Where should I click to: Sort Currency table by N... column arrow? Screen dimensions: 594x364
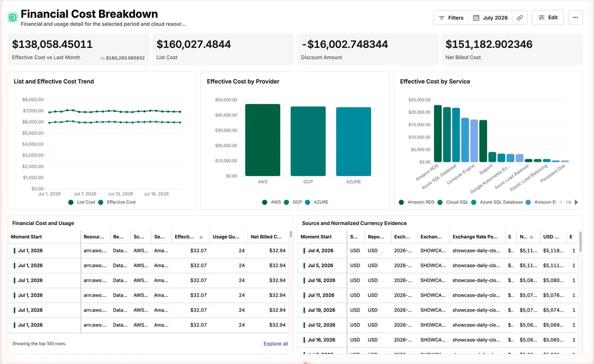point(531,237)
